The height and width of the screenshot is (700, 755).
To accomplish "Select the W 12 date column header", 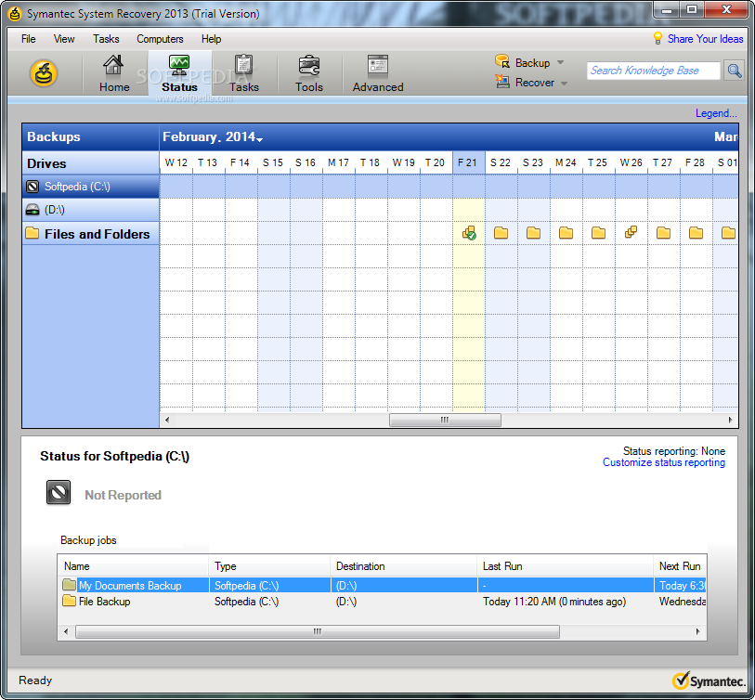I will click(x=176, y=162).
